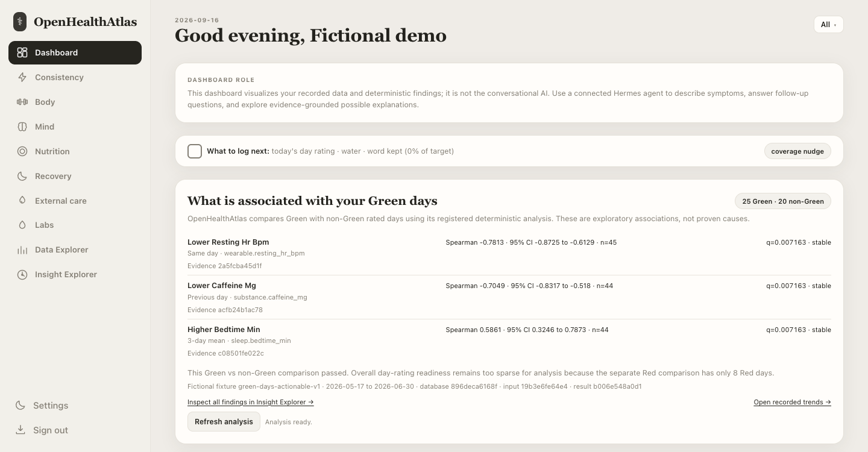The image size is (868, 452).
Task: Click the Body dumbbell icon
Action: pyautogui.click(x=22, y=102)
